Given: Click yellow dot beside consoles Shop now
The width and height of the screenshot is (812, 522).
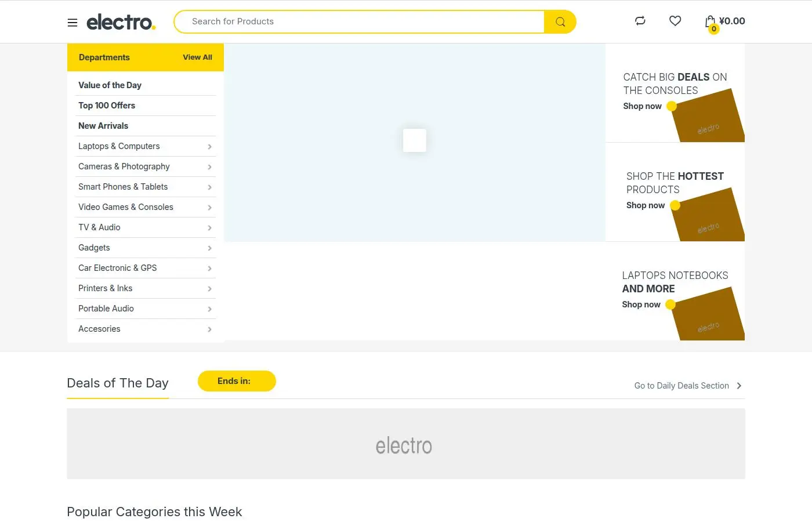Looking at the screenshot, I should click(672, 106).
